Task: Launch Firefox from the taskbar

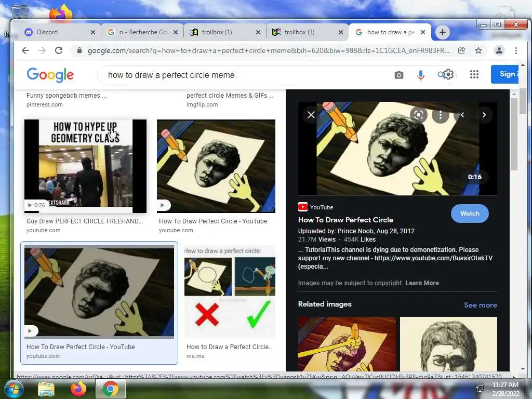Action: [78, 389]
